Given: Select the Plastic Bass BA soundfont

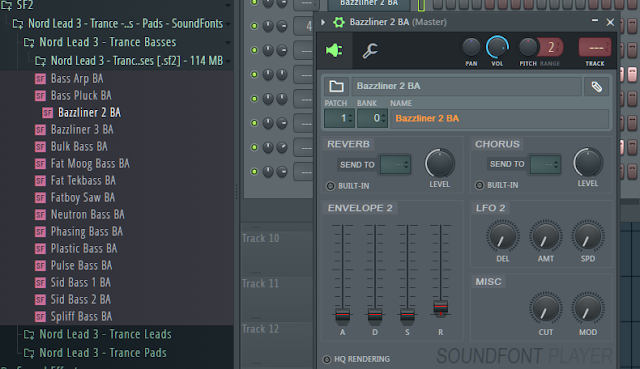Looking at the screenshot, I should coord(76,249).
